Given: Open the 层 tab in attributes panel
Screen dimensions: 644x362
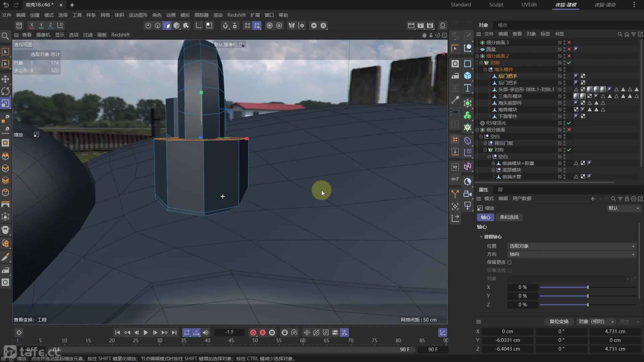Looking at the screenshot, I should (x=500, y=190).
